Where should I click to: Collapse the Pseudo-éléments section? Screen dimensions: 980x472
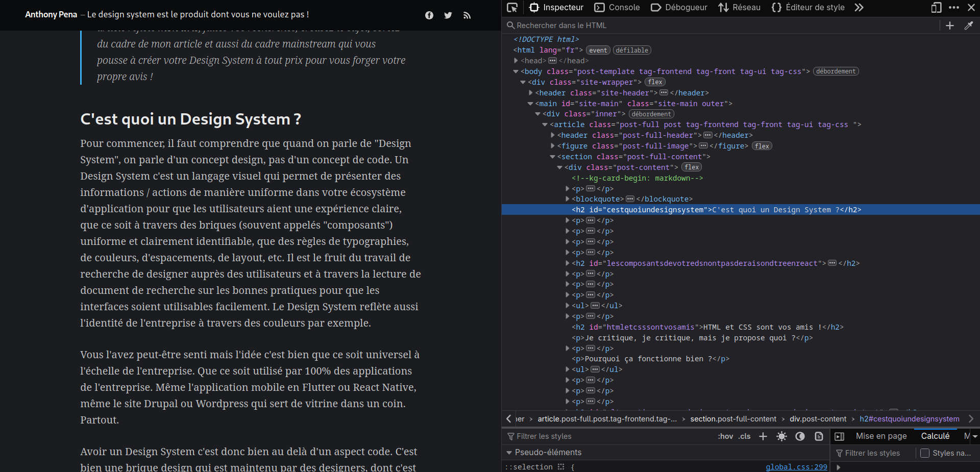coord(509,453)
